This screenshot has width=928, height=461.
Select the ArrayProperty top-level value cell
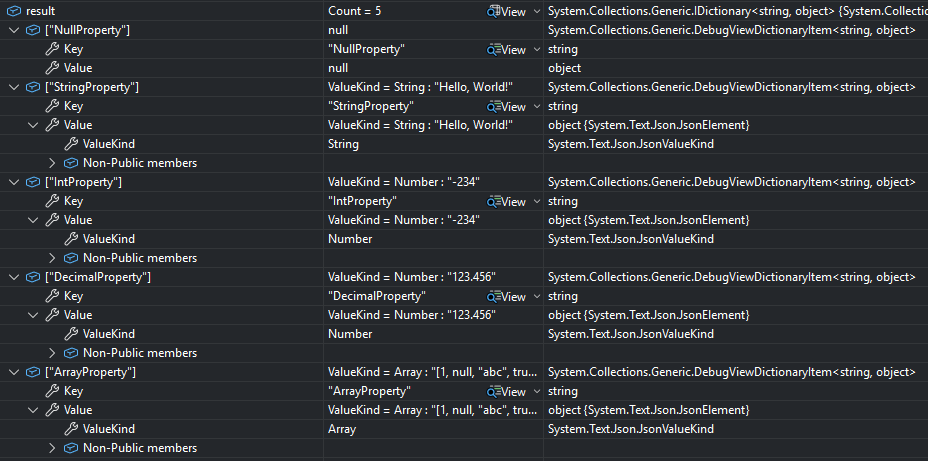click(433, 372)
